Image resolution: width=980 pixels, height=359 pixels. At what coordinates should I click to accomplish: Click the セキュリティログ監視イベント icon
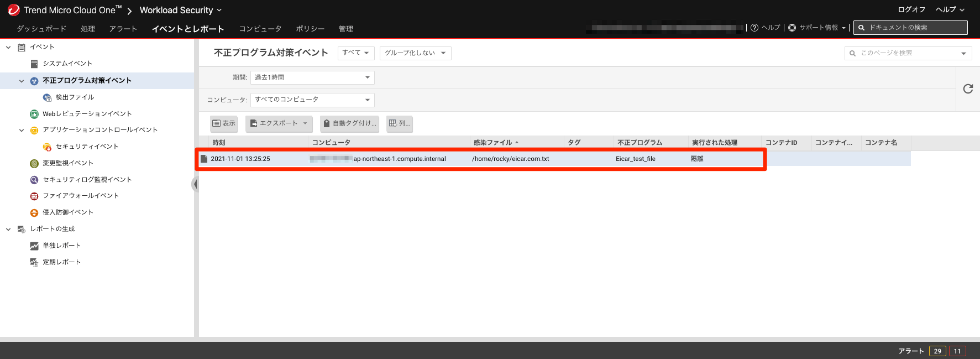pos(34,180)
